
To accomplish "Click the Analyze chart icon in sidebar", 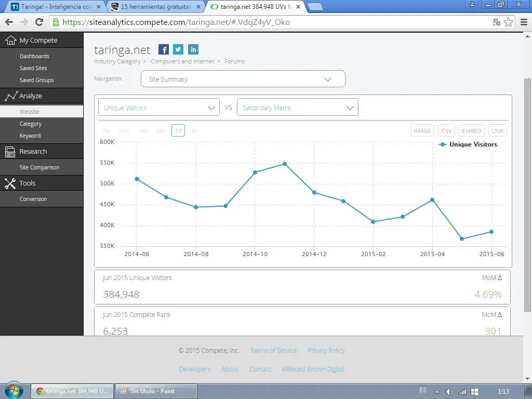I will point(11,96).
